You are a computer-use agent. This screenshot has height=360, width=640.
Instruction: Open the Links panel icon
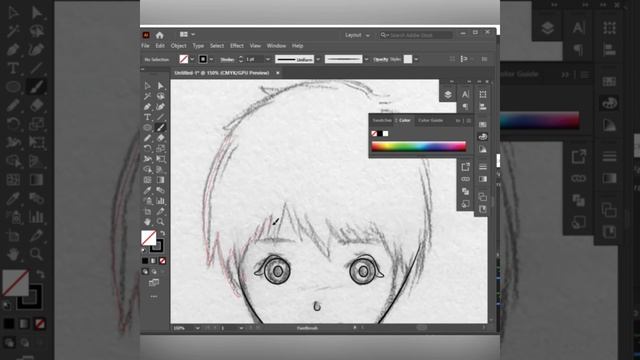click(465, 179)
